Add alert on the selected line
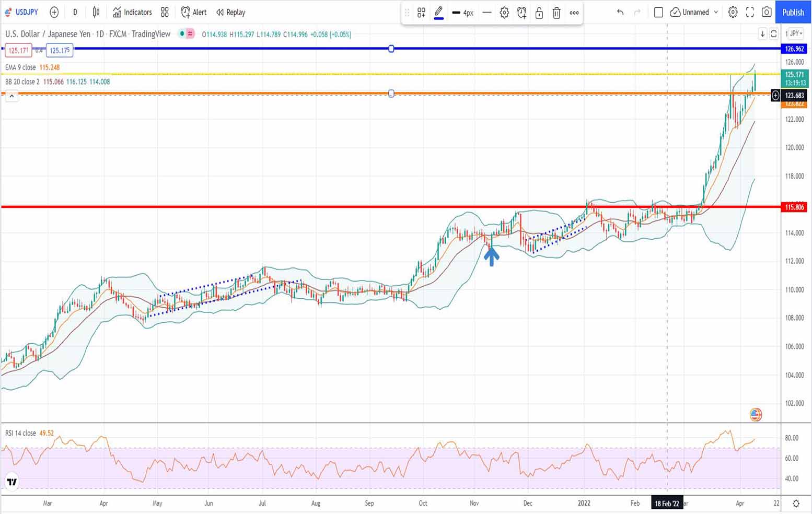This screenshot has height=514, width=812. coord(521,13)
